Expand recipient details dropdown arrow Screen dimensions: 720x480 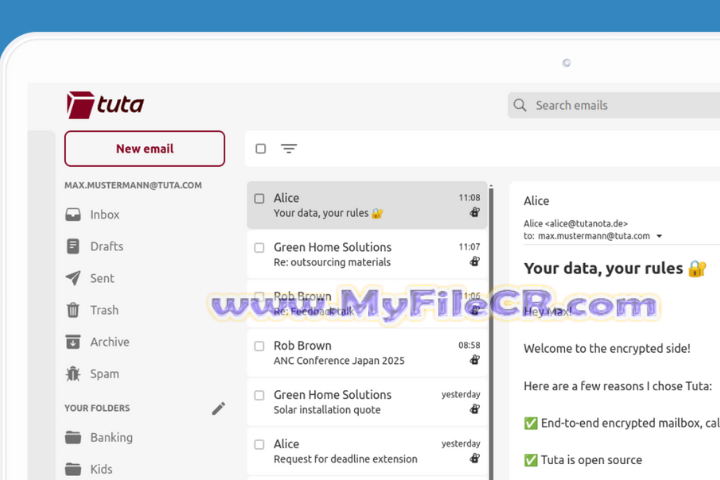point(659,236)
